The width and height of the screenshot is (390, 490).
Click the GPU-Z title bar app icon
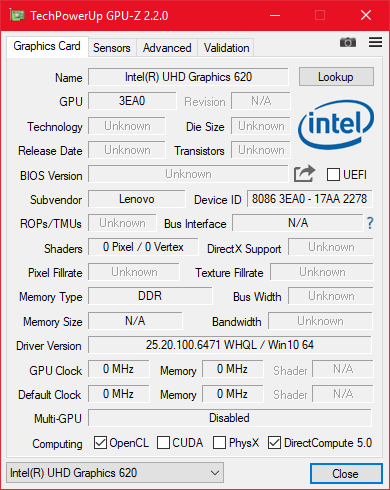point(17,15)
